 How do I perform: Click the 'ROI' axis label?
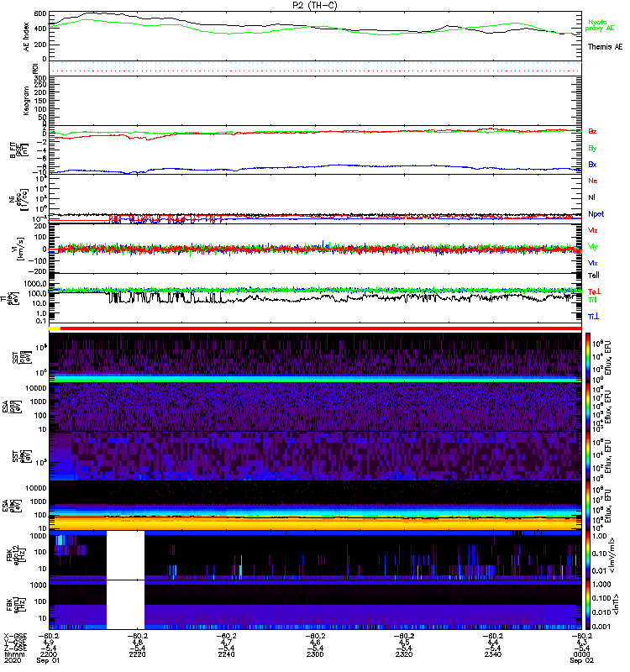pos(35,68)
